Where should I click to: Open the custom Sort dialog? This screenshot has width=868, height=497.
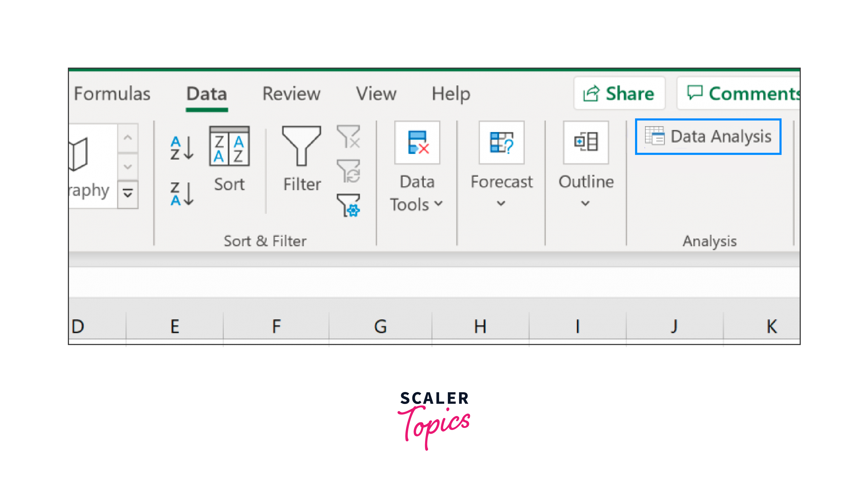coord(229,159)
